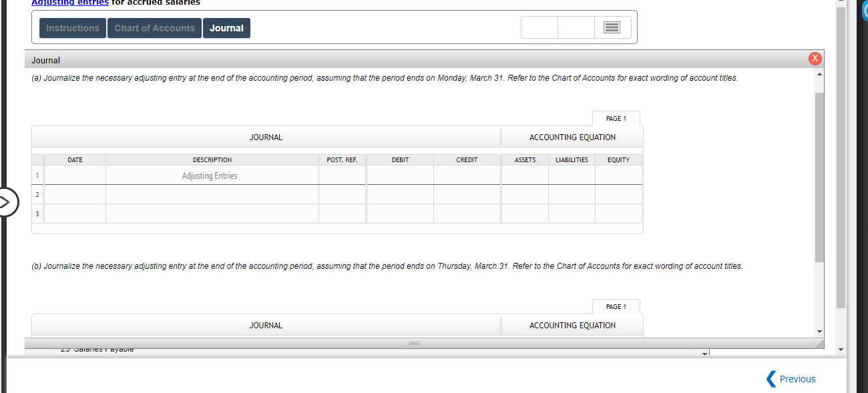Open the Adjusting entries link

pos(69,3)
